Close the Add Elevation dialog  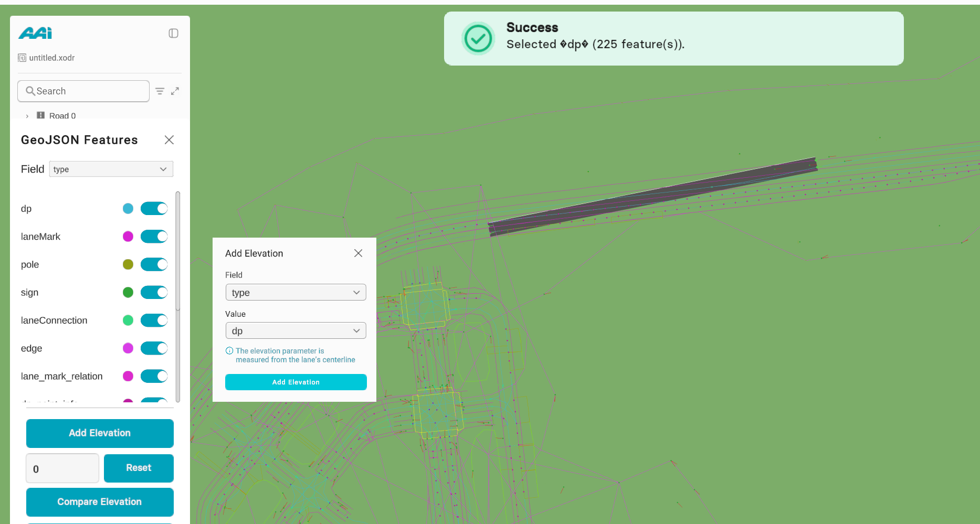tap(358, 253)
